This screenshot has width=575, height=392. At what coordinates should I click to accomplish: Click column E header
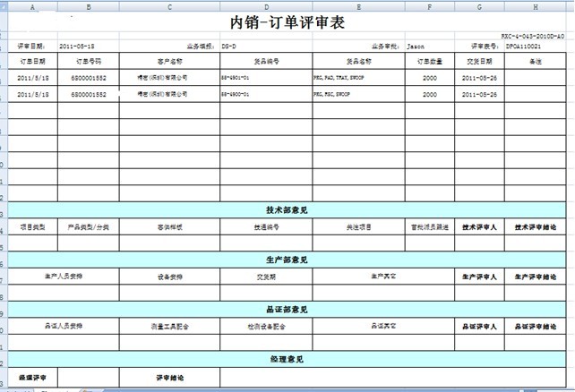(x=357, y=6)
